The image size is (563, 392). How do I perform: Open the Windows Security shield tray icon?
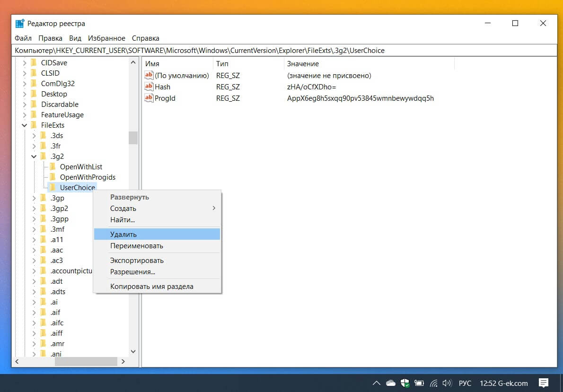[x=405, y=383]
